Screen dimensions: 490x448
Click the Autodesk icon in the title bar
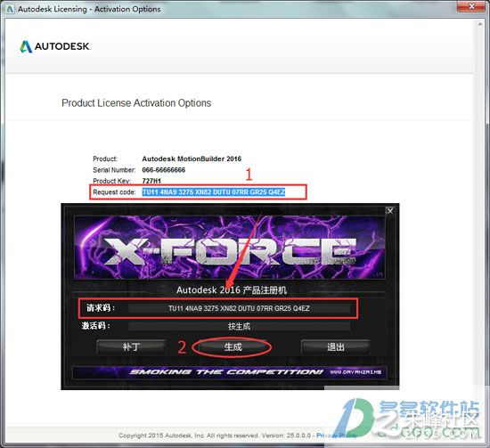click(10, 9)
